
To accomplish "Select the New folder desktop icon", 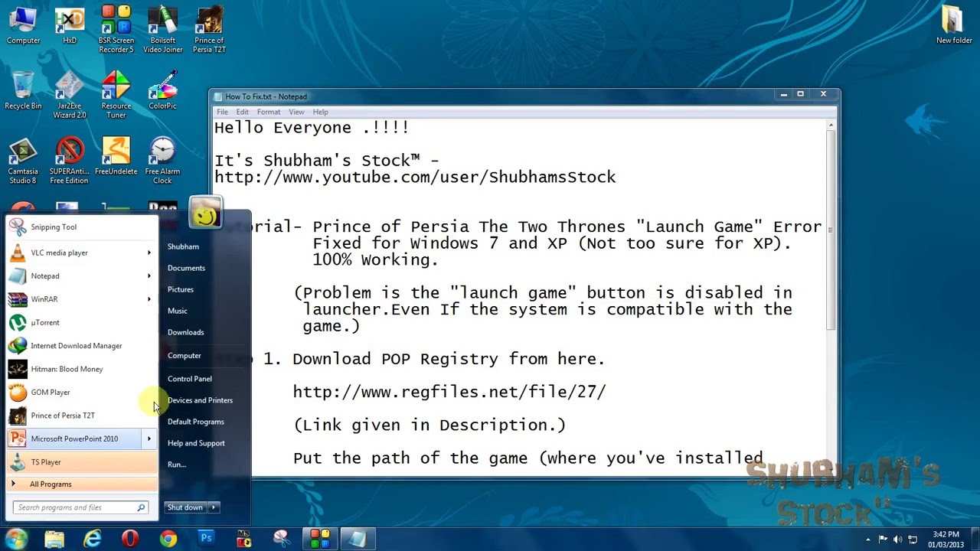I will click(x=954, y=26).
